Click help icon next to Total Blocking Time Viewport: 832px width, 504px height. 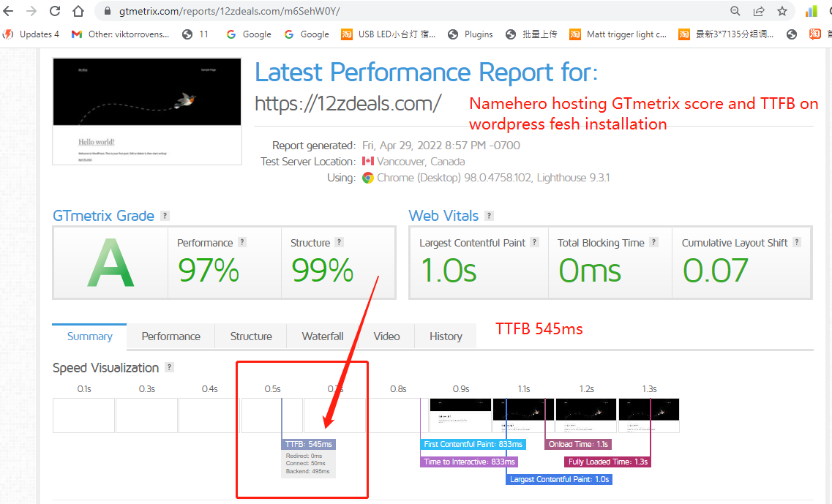pyautogui.click(x=654, y=243)
